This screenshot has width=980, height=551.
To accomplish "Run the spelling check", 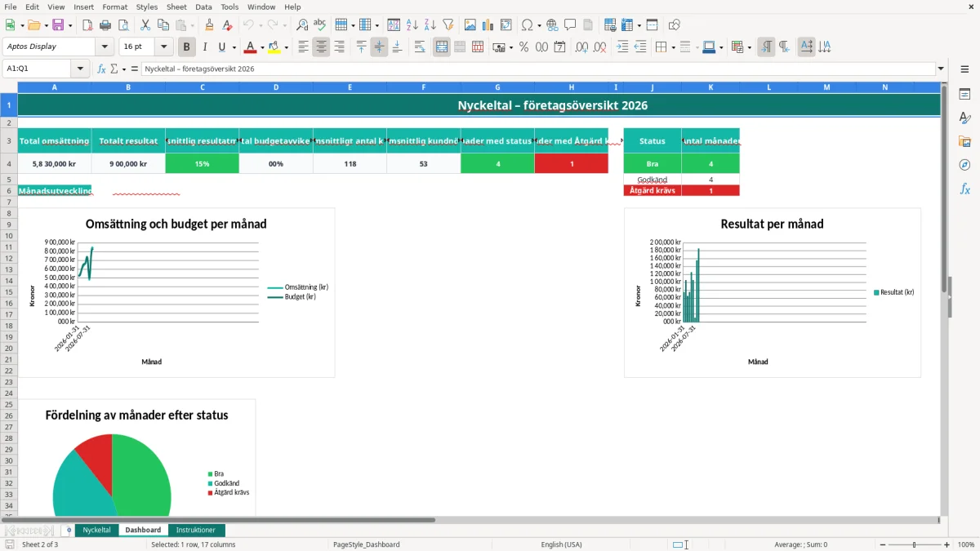I will pos(319,25).
